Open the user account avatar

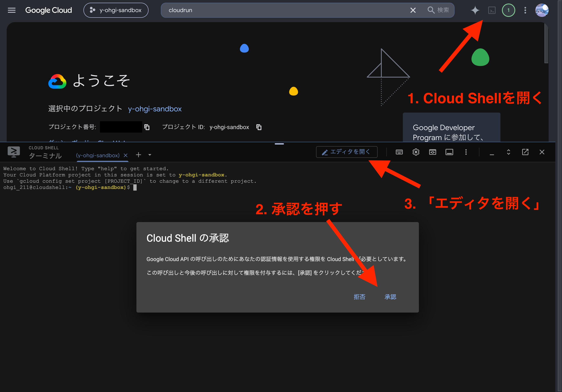click(x=542, y=10)
